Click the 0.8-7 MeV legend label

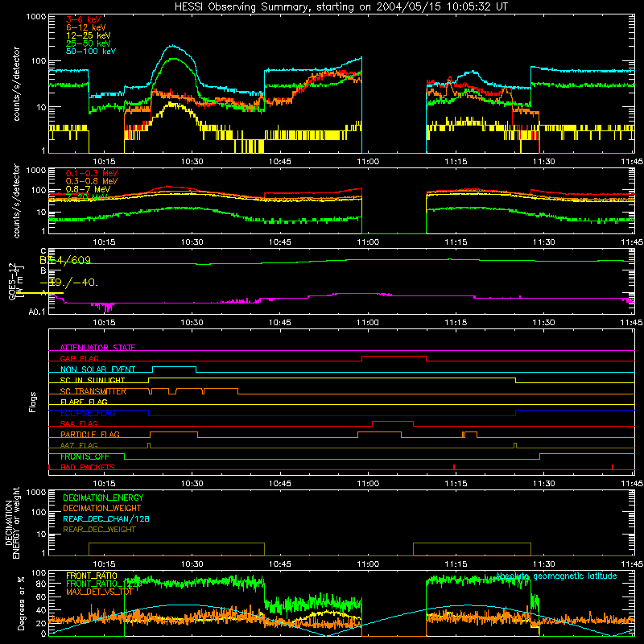point(88,189)
